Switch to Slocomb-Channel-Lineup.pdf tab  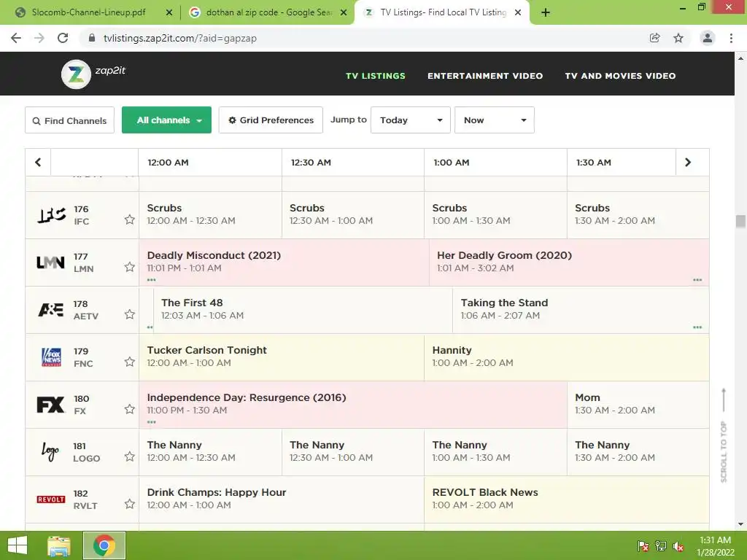click(88, 12)
